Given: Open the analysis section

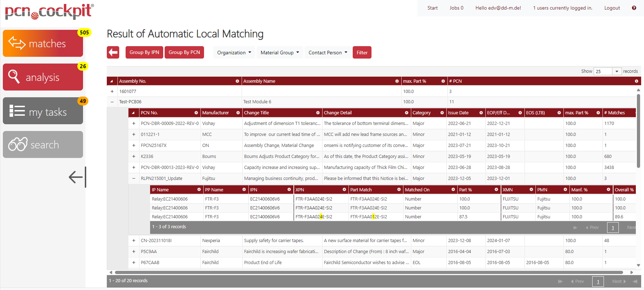Looking at the screenshot, I should click(43, 77).
